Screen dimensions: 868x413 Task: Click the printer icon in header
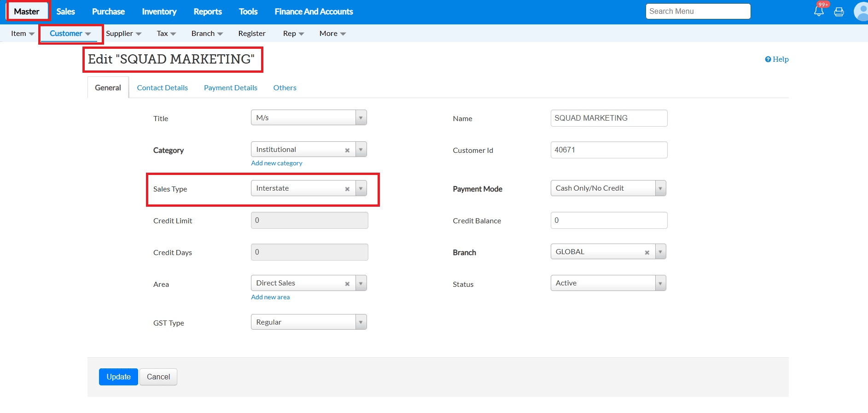839,12
